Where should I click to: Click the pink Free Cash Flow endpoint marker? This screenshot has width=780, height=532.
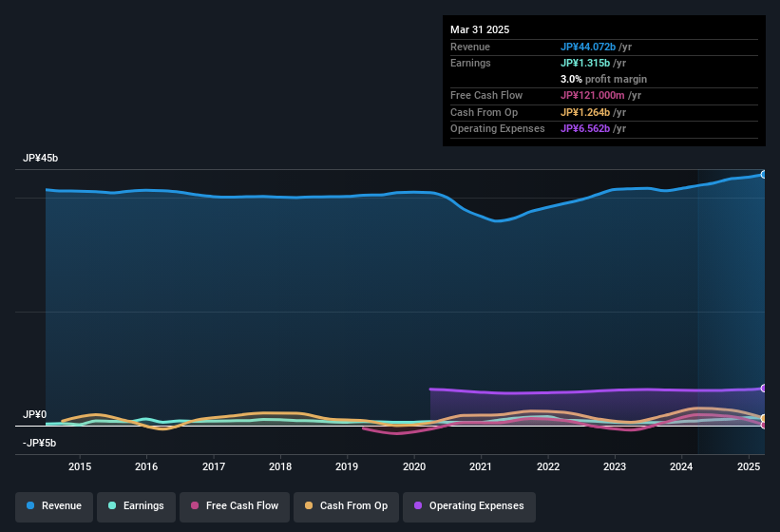click(x=764, y=425)
